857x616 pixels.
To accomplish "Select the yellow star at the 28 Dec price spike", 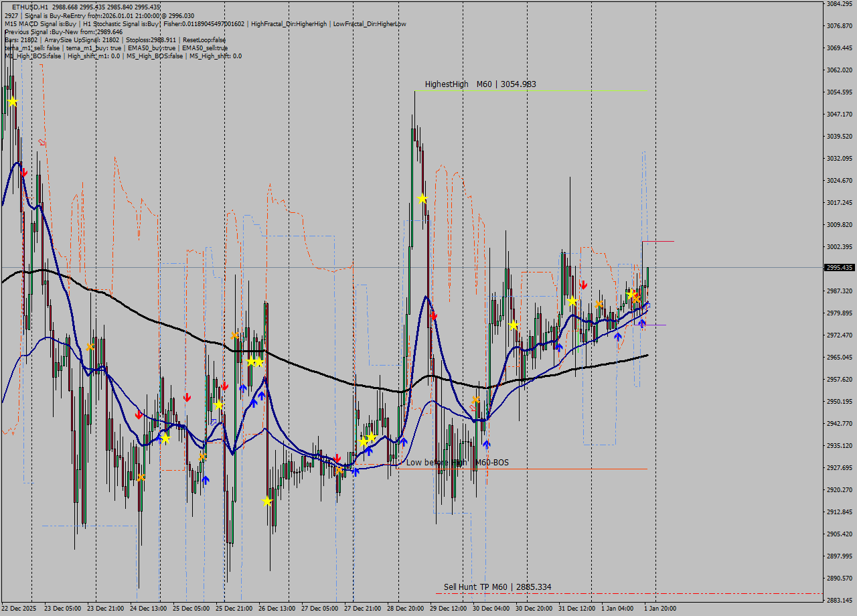I will click(422, 198).
